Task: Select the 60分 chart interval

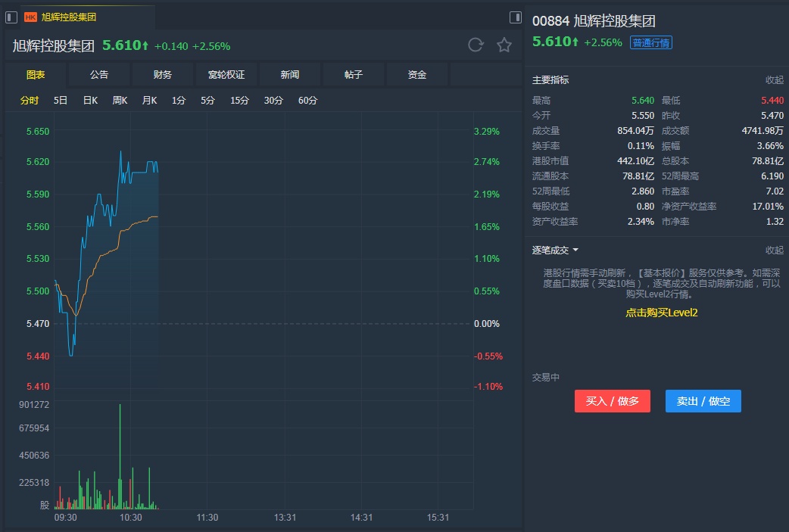Action: [308, 101]
